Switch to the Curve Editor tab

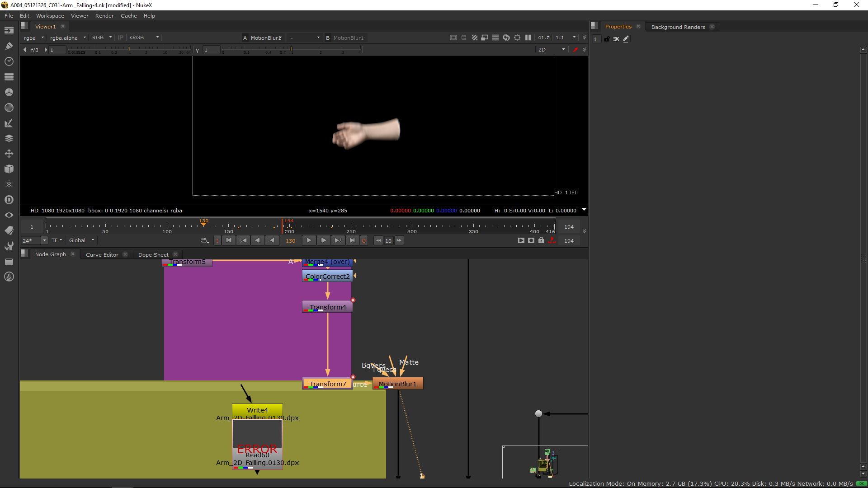click(x=102, y=255)
